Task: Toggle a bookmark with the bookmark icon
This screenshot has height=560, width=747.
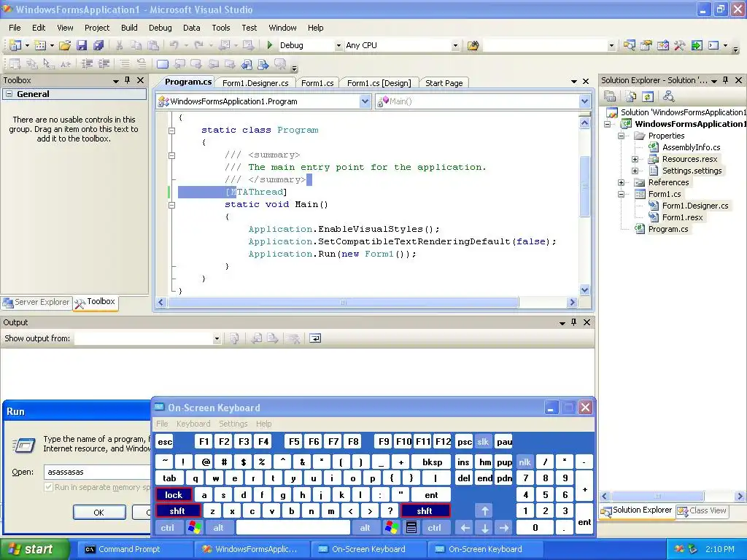Action: [163, 64]
